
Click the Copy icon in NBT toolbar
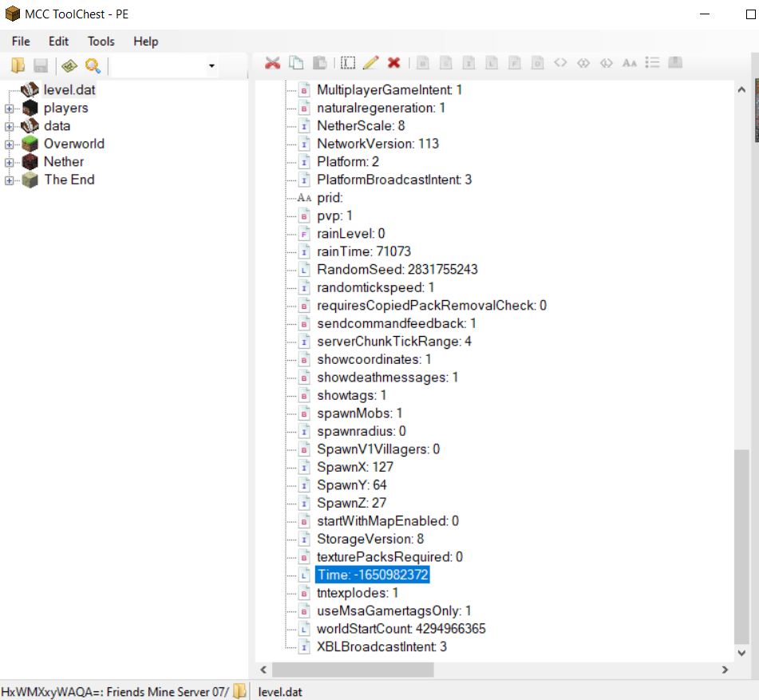point(296,62)
